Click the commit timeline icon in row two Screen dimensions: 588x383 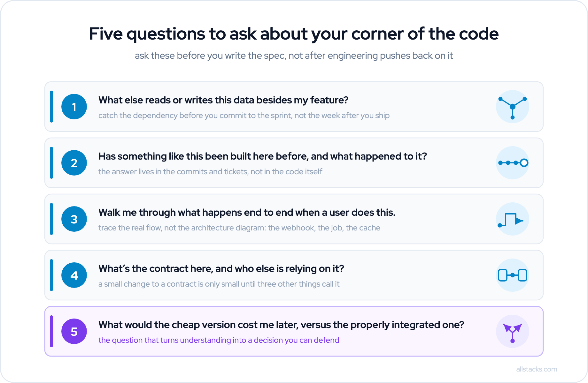[513, 163]
